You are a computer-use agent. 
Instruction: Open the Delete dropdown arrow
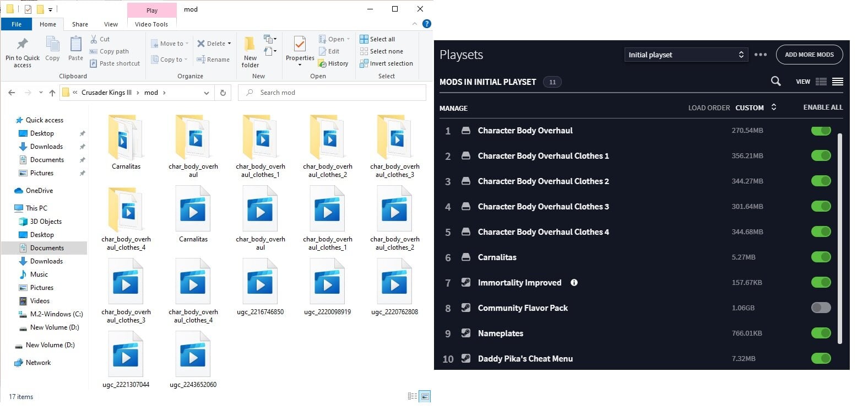click(x=229, y=44)
